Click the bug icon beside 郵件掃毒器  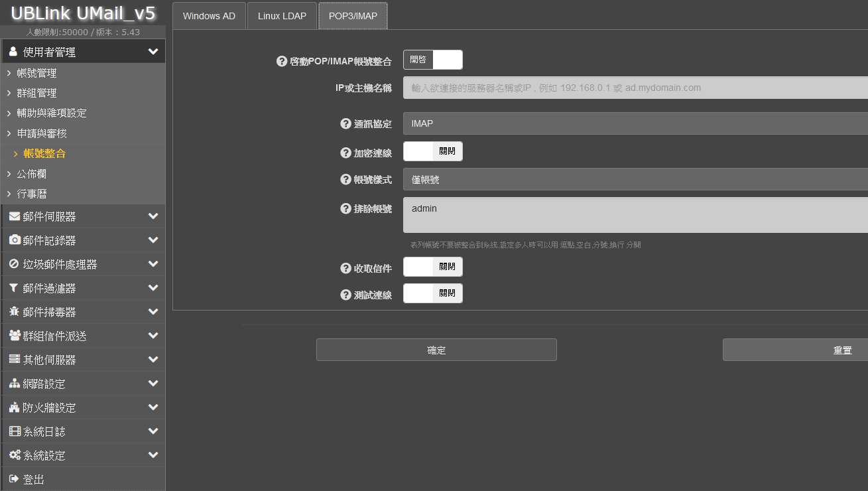point(15,312)
